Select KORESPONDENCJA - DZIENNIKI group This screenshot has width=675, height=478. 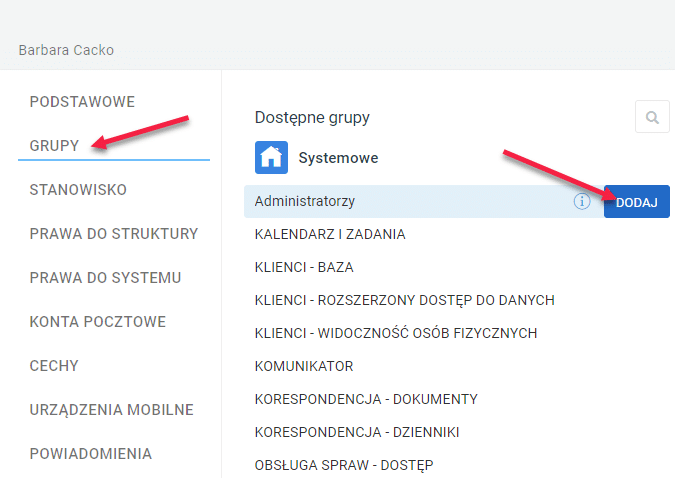tap(357, 432)
